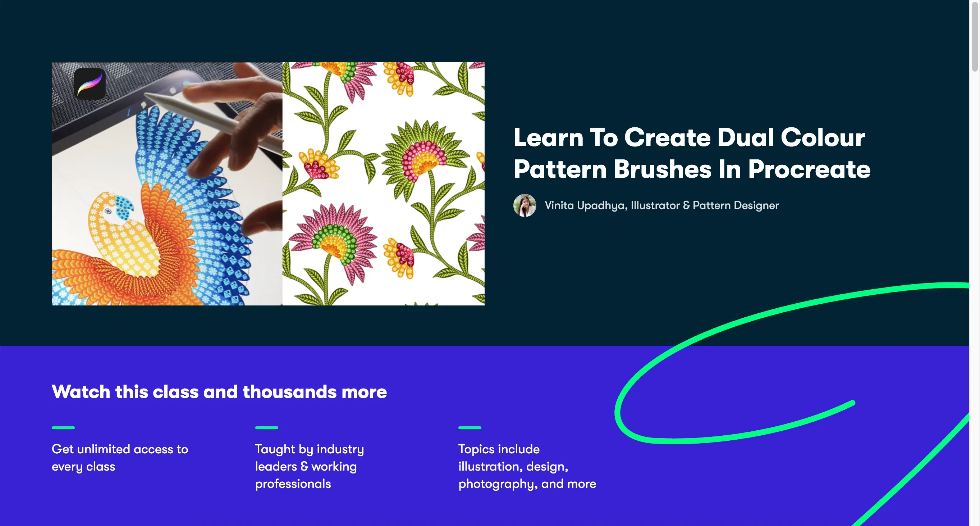980x526 pixels.
Task: Click the Procreate app icon on thumbnail
Action: pos(90,84)
